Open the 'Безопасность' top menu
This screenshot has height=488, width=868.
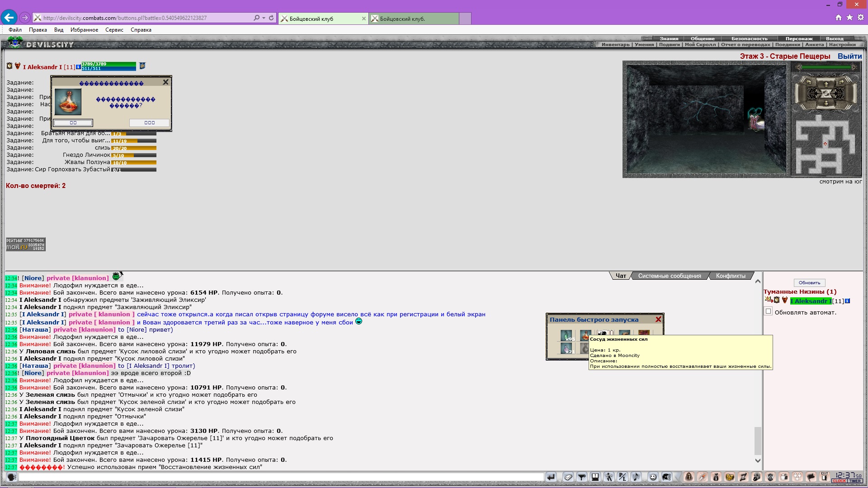[749, 38]
